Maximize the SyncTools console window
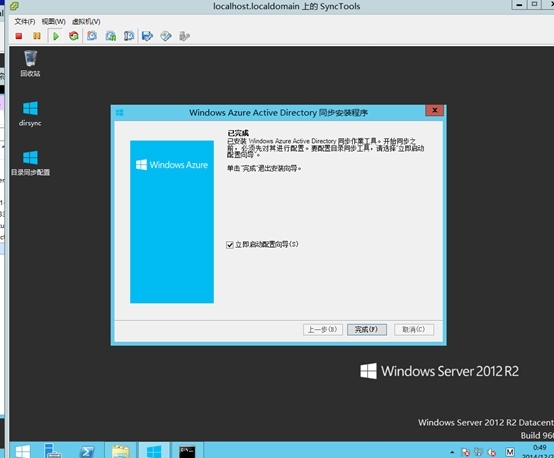 (x=535, y=5)
